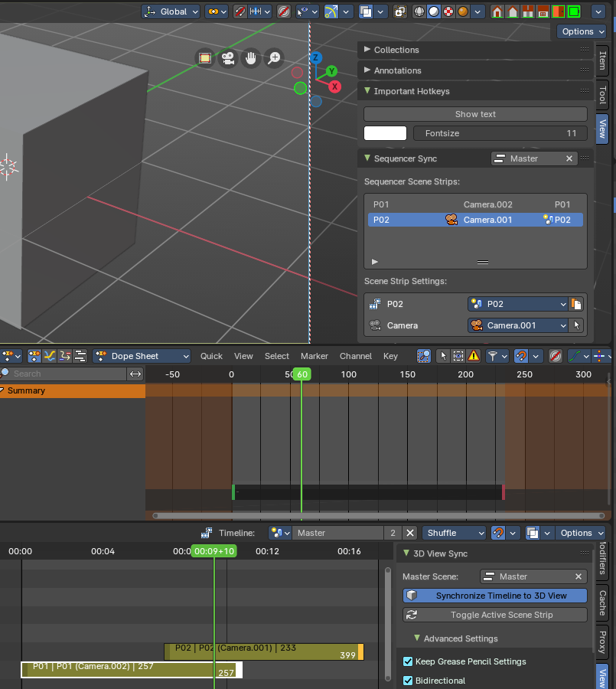Viewport: 616px width, 689px height.
Task: Click the Z axis on navigation gizmo
Action: click(315, 57)
